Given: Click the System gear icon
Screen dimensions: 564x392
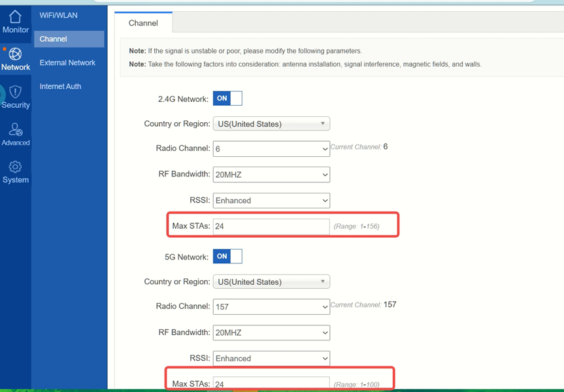Looking at the screenshot, I should [16, 168].
